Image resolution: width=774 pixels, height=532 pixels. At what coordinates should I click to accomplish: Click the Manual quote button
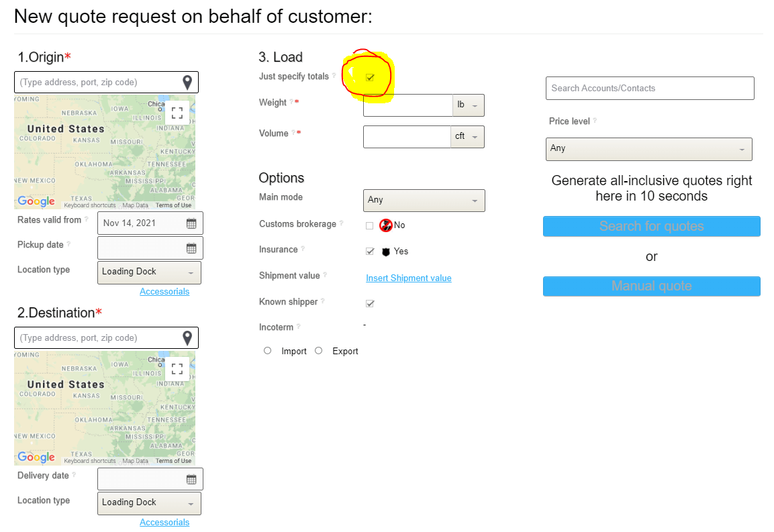(x=651, y=286)
